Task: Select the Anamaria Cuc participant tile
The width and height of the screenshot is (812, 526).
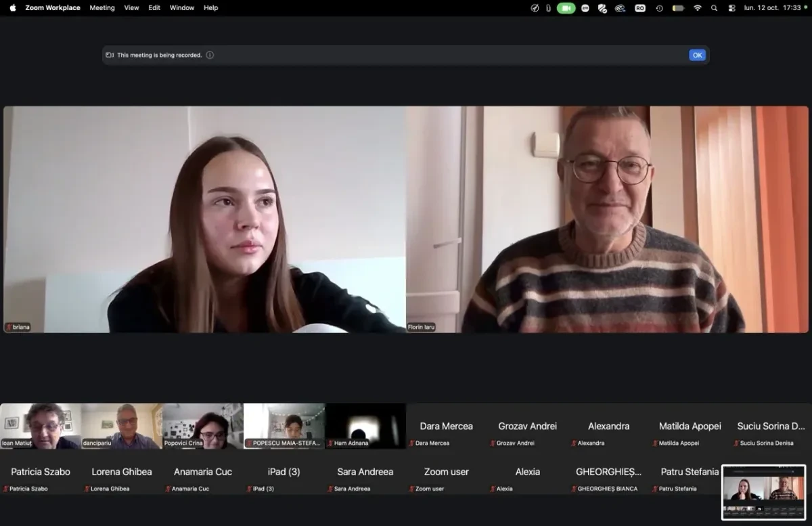Action: (x=203, y=472)
